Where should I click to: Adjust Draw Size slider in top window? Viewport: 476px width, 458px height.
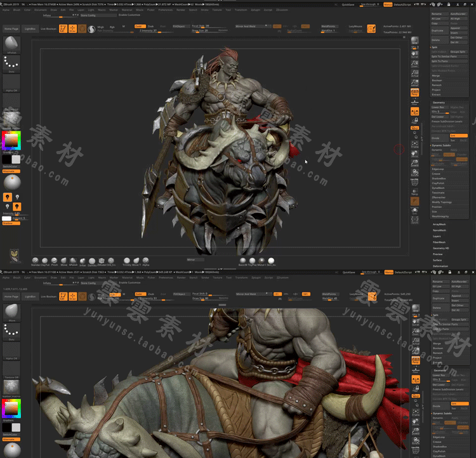coord(209,30)
